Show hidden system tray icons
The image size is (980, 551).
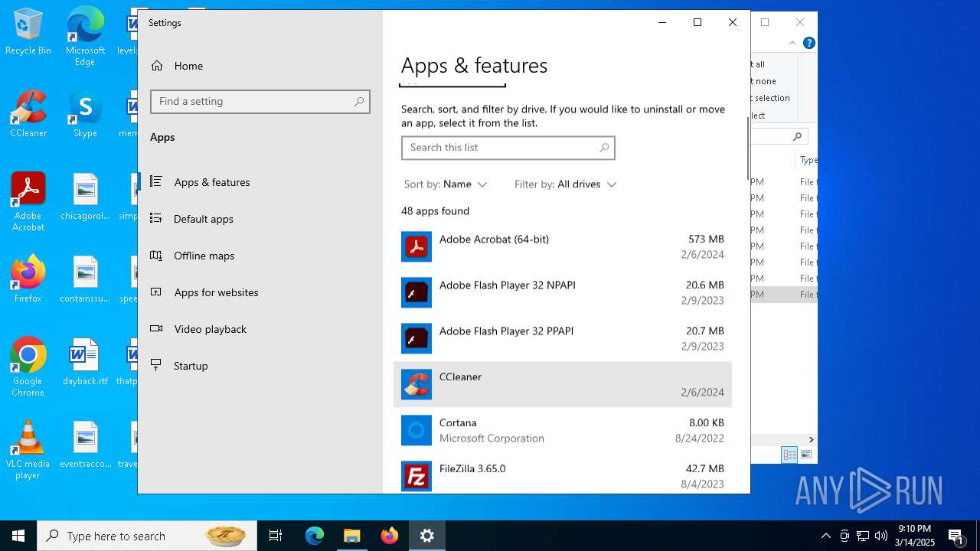pyautogui.click(x=825, y=536)
